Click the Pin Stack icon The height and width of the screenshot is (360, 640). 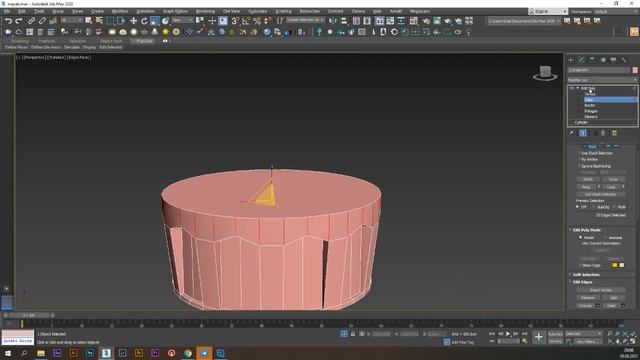coord(572,133)
